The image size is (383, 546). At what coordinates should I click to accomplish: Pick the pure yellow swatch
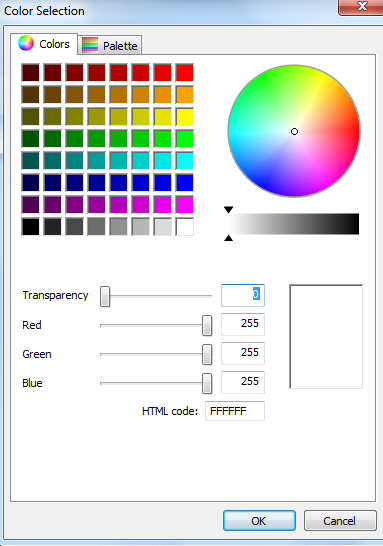pyautogui.click(x=184, y=117)
